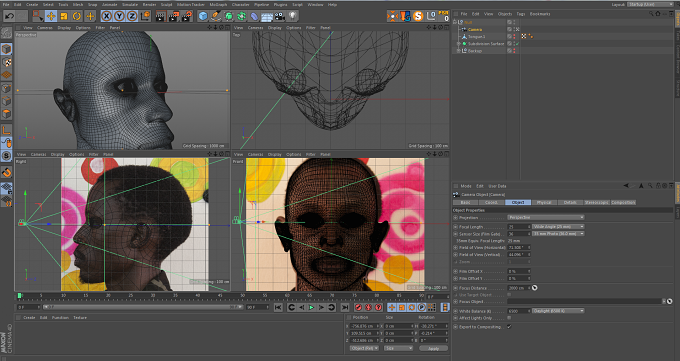Add a Cube primitive from toolbar
The image size is (680, 361).
click(203, 16)
